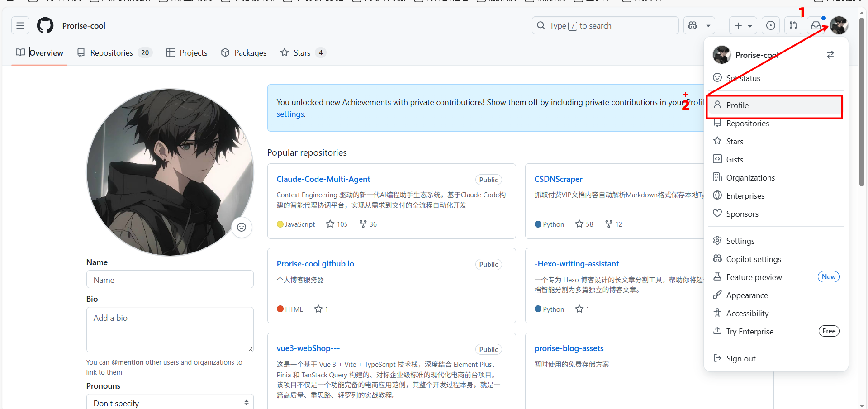Click the Type to search box
Viewport: 868px width, 409px height.
605,26
